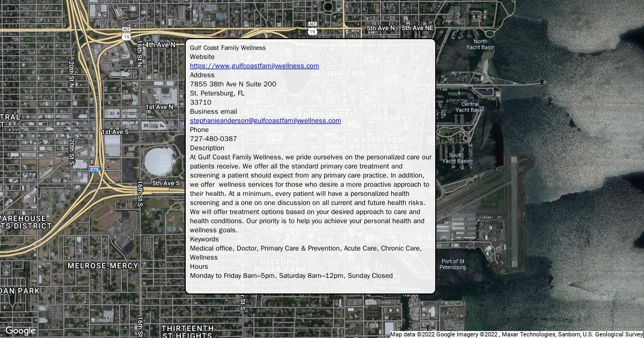This screenshot has width=644, height=338.
Task: Click the Website heading in the info card
Action: tap(202, 57)
